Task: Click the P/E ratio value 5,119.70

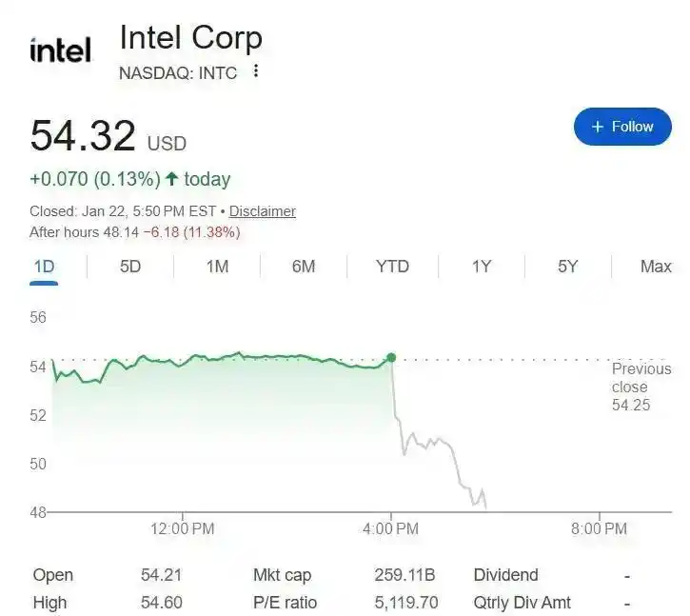Action: click(x=406, y=603)
